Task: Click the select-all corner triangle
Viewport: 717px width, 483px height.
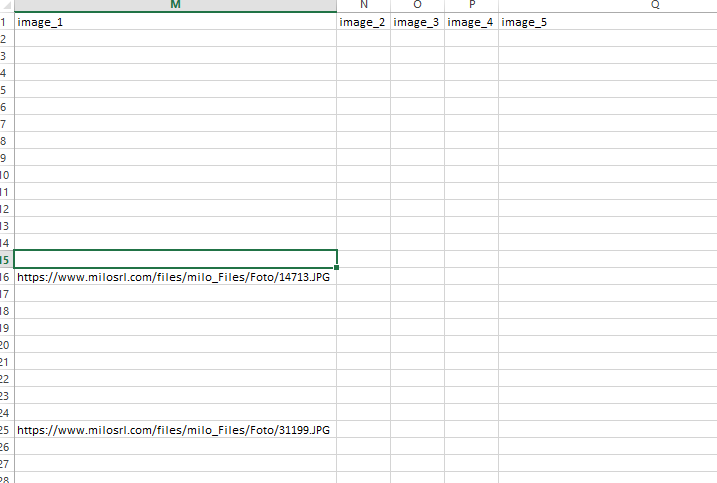Action: tap(7, 6)
